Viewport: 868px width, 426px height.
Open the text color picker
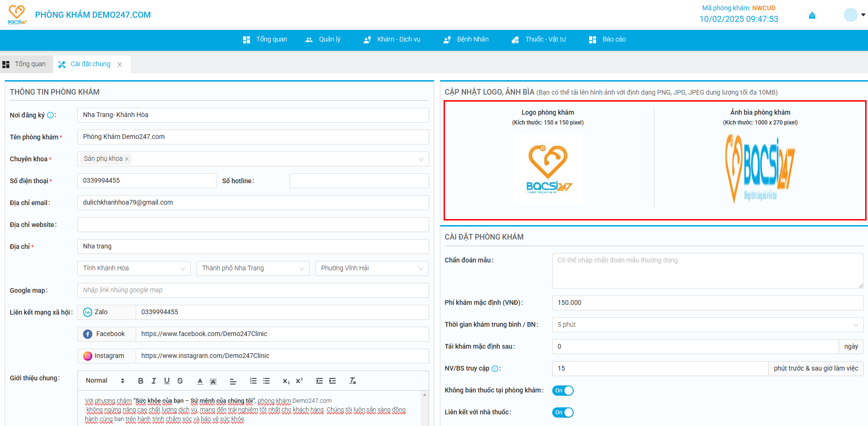click(200, 381)
